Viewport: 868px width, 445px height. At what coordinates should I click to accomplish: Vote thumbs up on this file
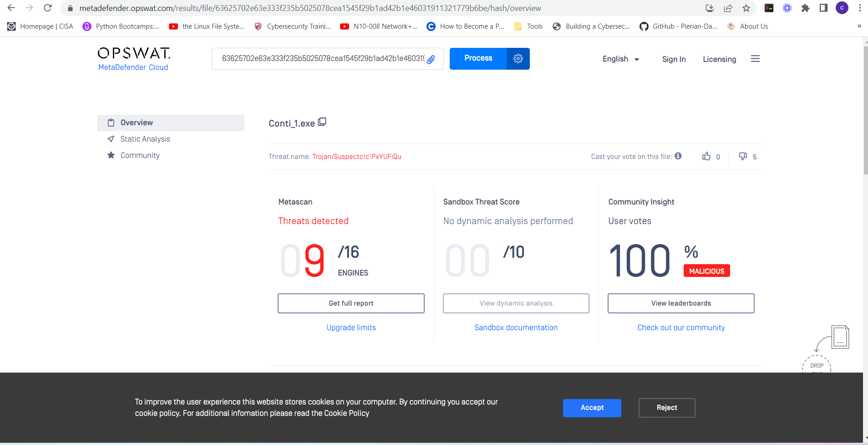(706, 156)
